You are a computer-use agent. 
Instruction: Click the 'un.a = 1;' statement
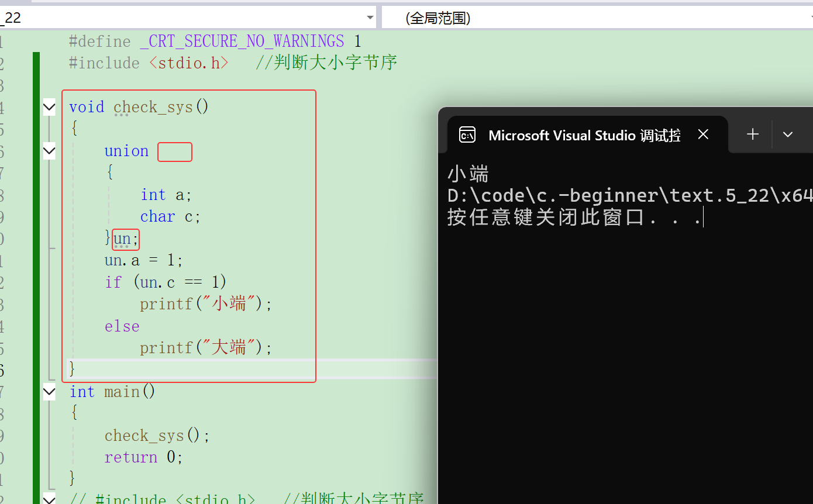pos(144,260)
